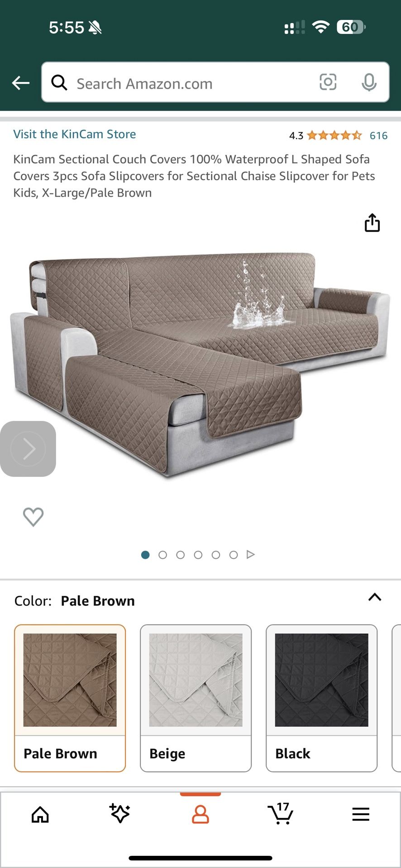Open the 616 ratings link

point(378,136)
